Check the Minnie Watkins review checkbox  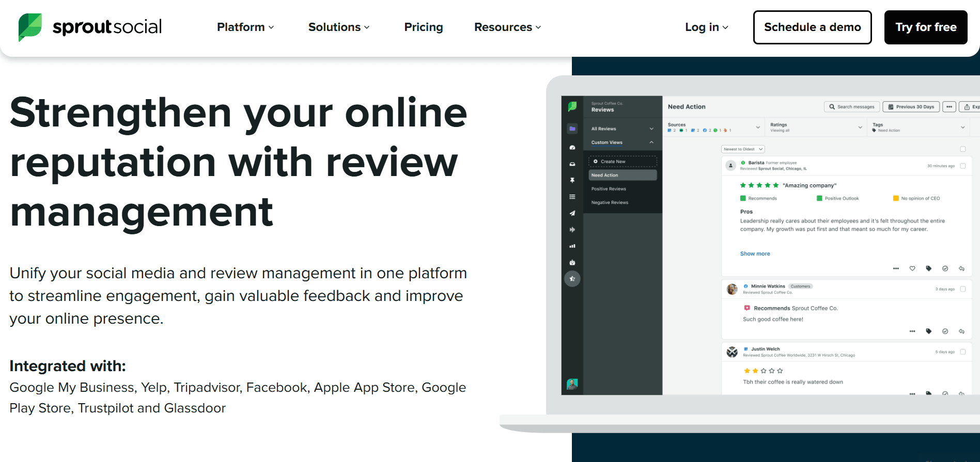coord(963,289)
